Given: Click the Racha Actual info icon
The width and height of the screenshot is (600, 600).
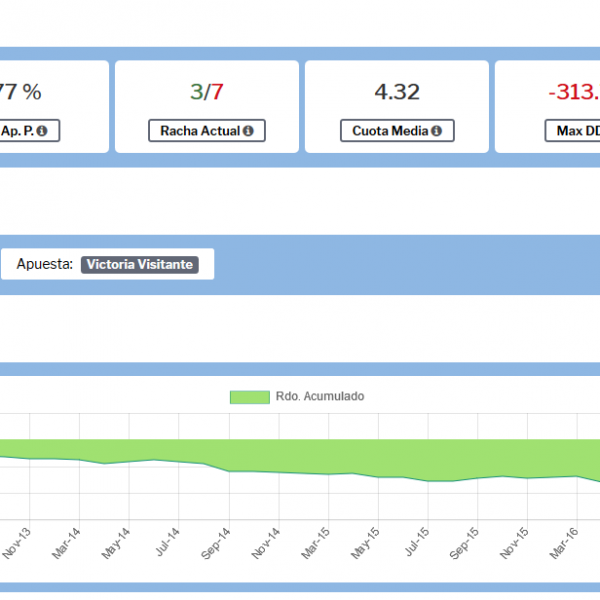Looking at the screenshot, I should (x=248, y=131).
